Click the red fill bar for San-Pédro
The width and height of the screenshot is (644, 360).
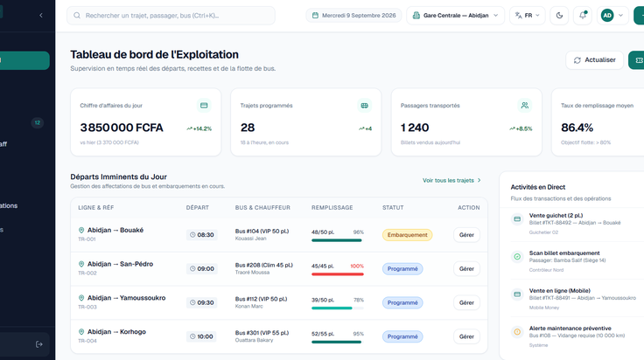[338, 274]
